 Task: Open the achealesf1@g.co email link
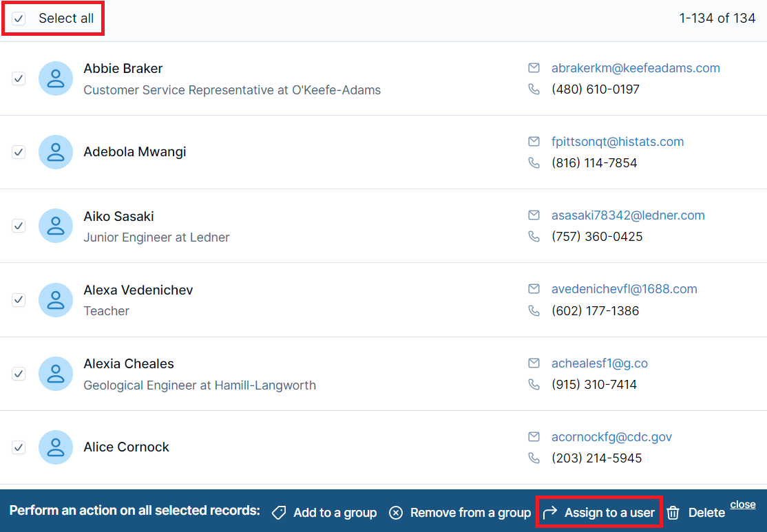(600, 363)
